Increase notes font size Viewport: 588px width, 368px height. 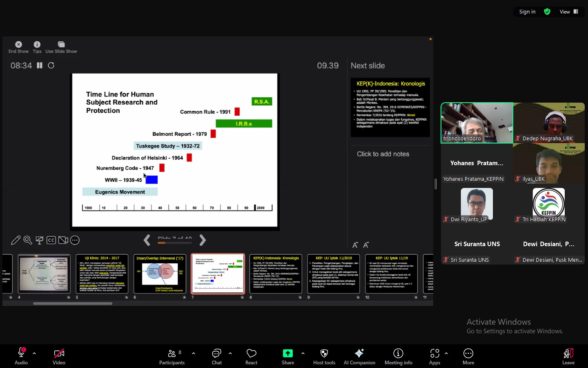355,245
